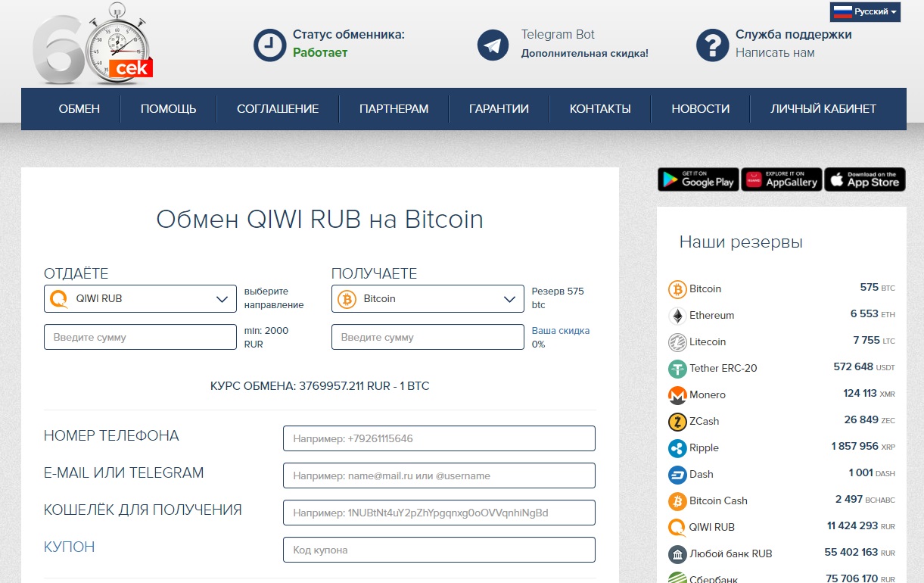Open the ОБМЕН menu item

[79, 109]
